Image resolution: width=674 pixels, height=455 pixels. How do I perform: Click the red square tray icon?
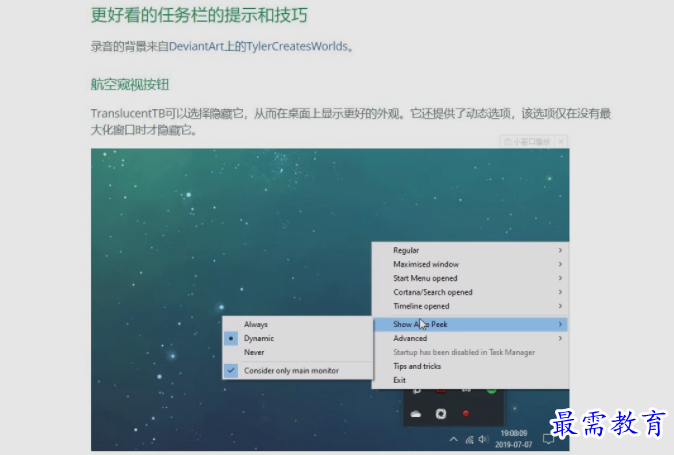tap(441, 391)
